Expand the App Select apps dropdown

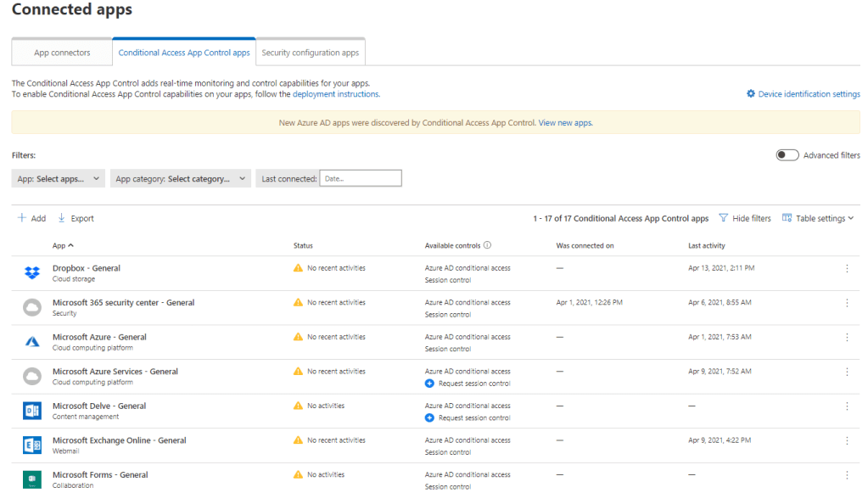point(59,179)
